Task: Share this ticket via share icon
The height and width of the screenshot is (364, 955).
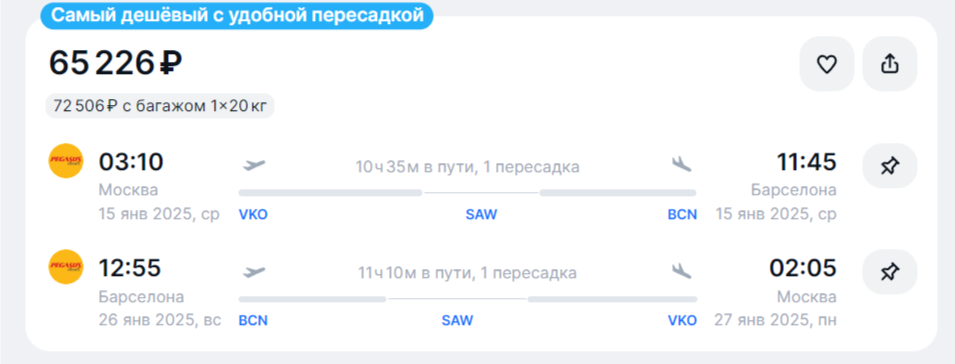Action: pyautogui.click(x=890, y=64)
